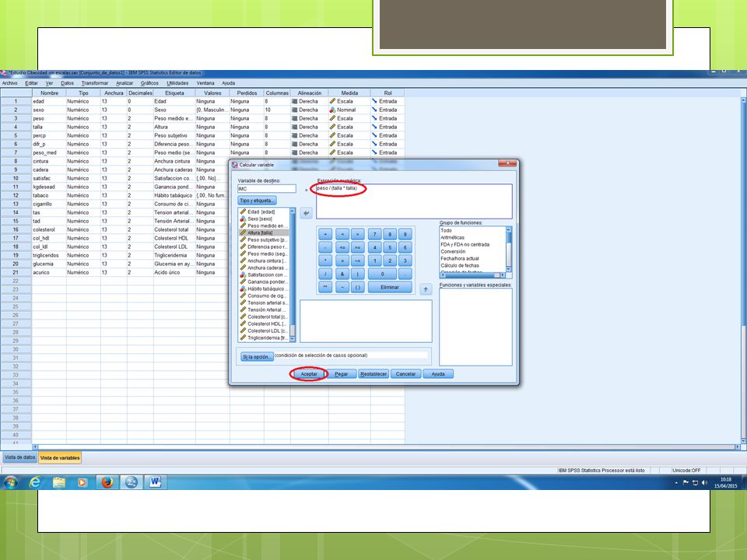Viewport: 747px width, 560px height.
Task: Switch to the Vista de variables tab
Action: coord(60,458)
